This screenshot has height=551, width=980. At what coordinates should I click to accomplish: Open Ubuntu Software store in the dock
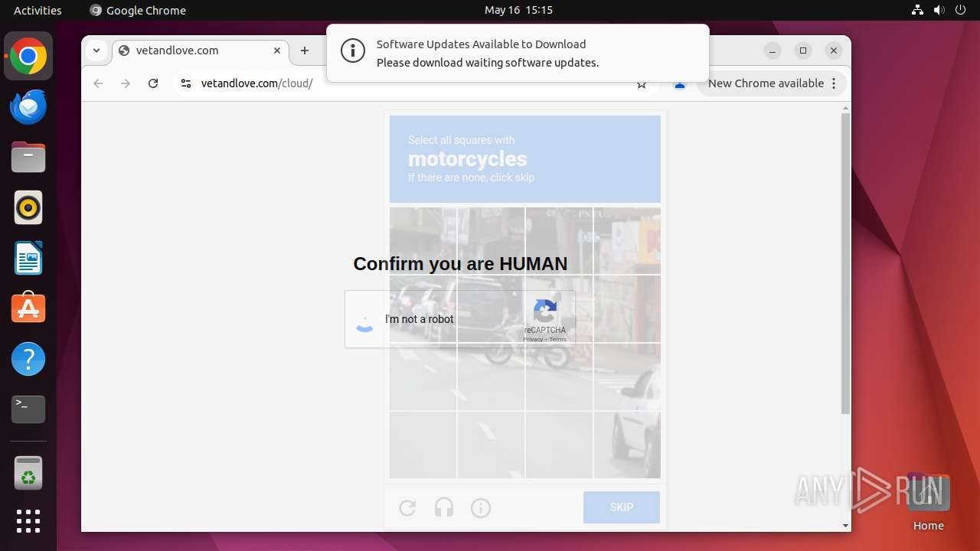[x=28, y=308]
